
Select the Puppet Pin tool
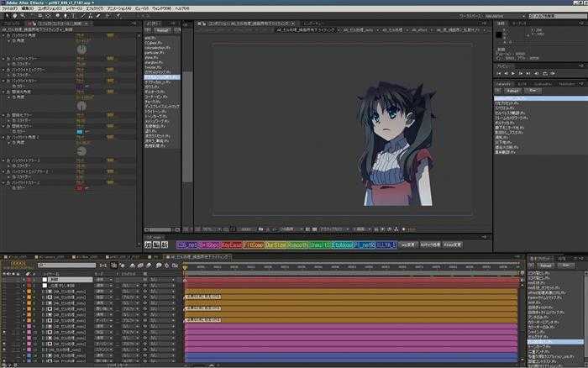point(118,16)
